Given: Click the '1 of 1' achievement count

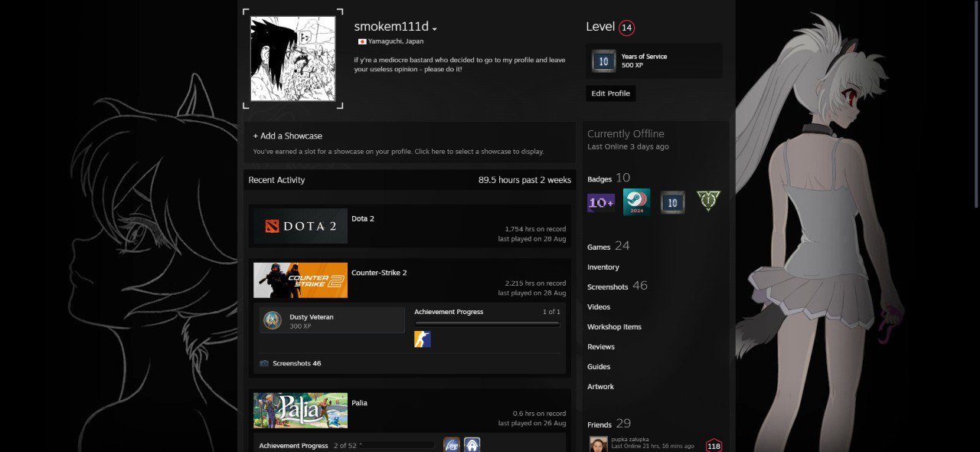Looking at the screenshot, I should pyautogui.click(x=551, y=312).
